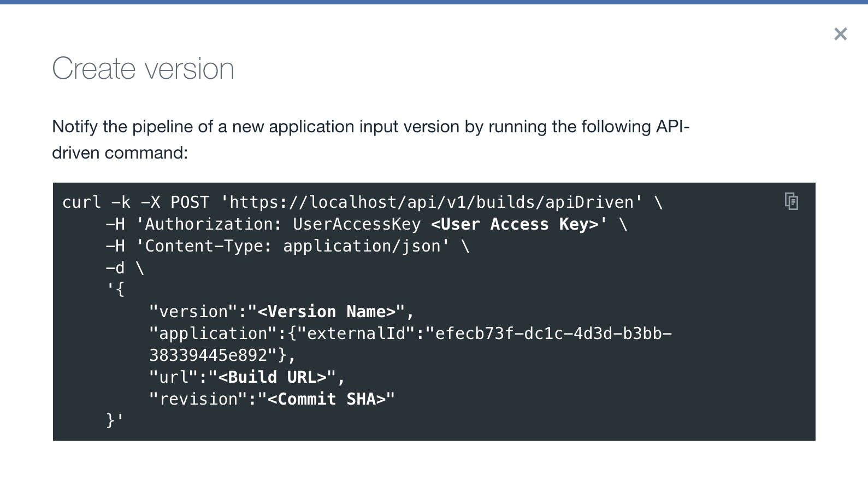Screen dimensions: 868x491
Task: Click the <Commit SHA> placeholder
Action: click(x=328, y=399)
